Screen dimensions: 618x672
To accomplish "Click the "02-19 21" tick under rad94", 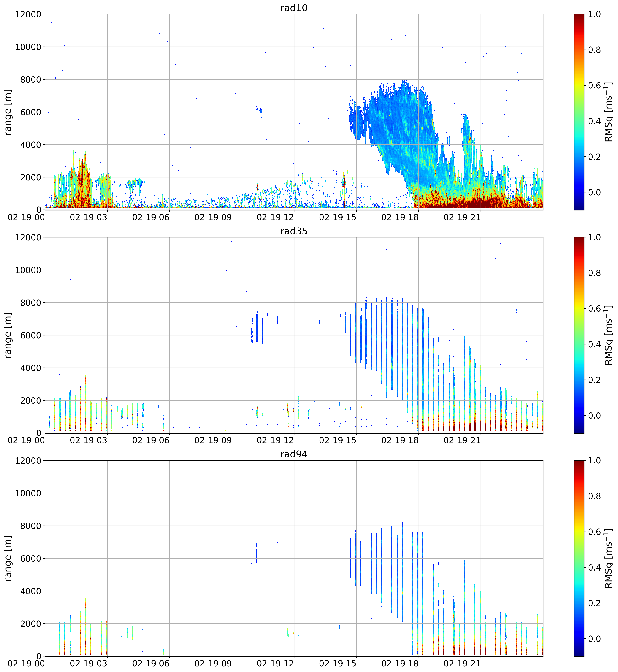I will point(462,664).
